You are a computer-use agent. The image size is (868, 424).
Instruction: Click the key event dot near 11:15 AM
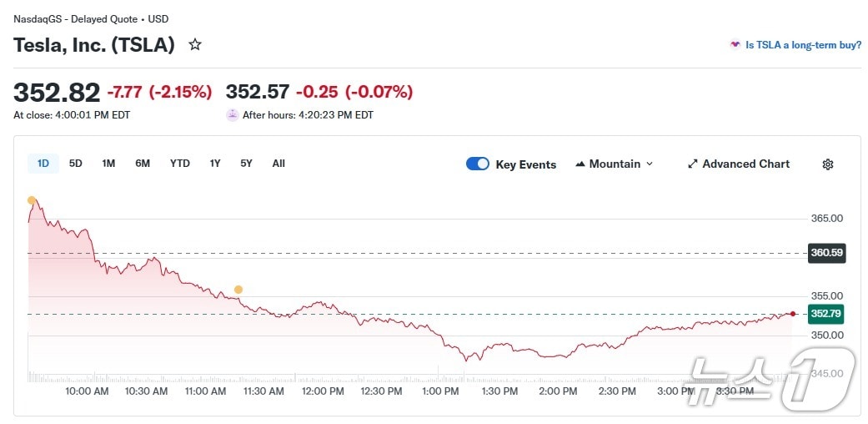[238, 290]
